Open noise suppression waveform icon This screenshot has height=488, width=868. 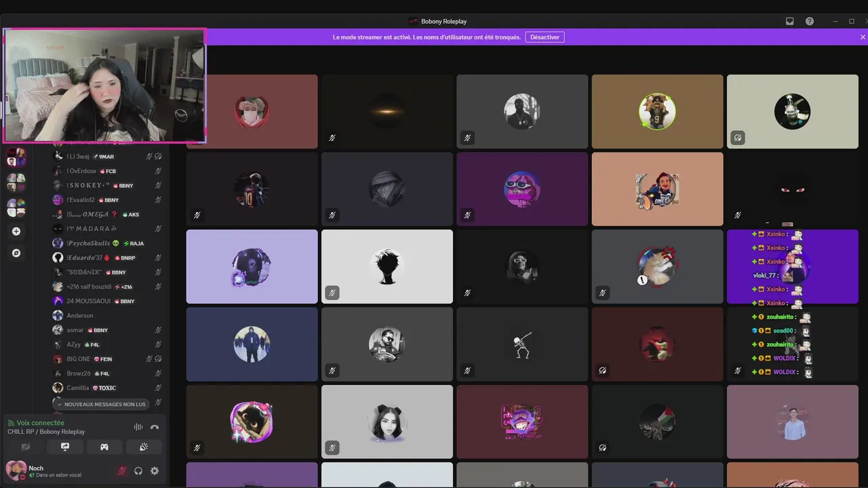point(138,427)
